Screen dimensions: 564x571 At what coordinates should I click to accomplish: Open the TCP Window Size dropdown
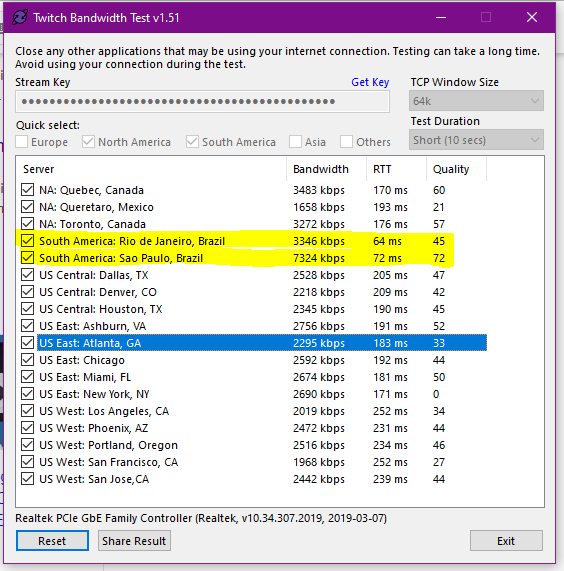coord(476,101)
